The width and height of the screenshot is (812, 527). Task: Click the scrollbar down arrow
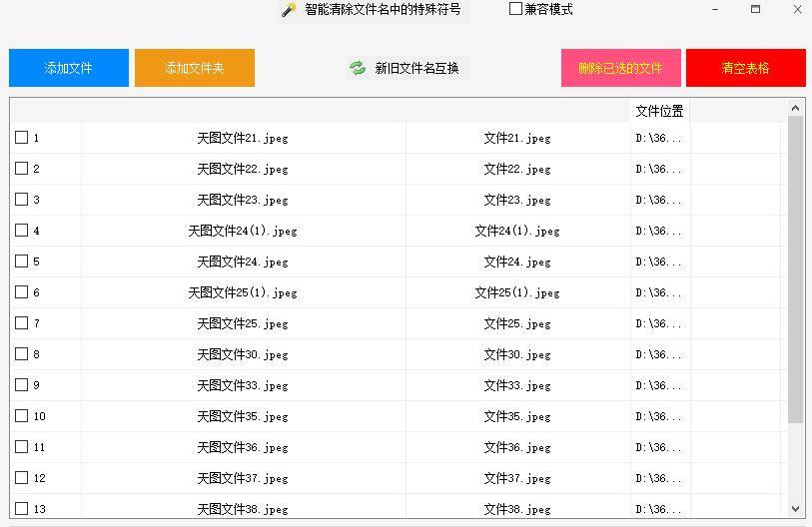795,509
